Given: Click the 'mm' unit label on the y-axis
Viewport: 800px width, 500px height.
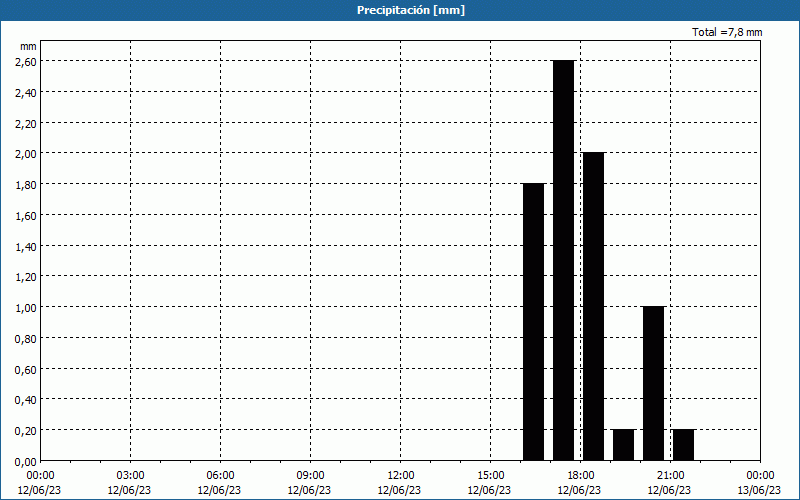Looking at the screenshot, I should pos(29,46).
